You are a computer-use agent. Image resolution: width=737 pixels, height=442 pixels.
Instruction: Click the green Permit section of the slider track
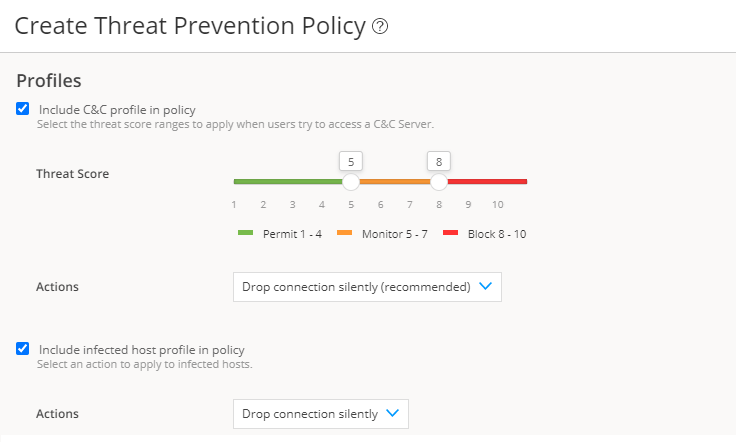[x=288, y=182]
